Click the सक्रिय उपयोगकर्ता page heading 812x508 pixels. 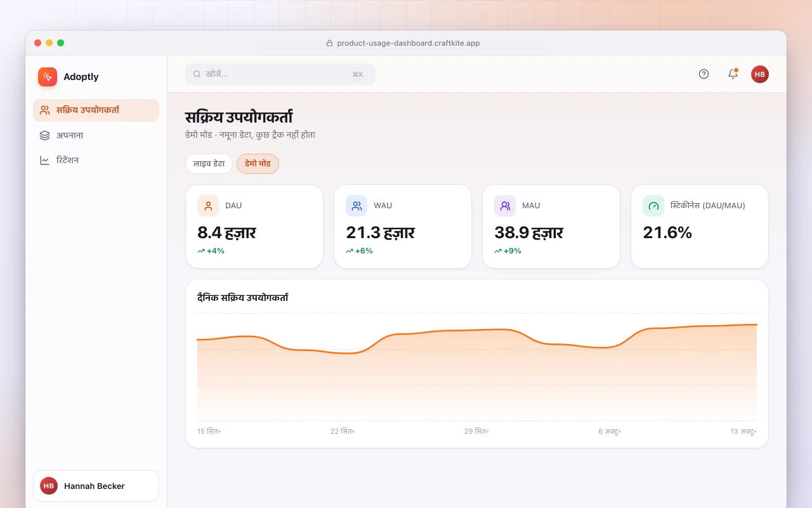(x=239, y=117)
